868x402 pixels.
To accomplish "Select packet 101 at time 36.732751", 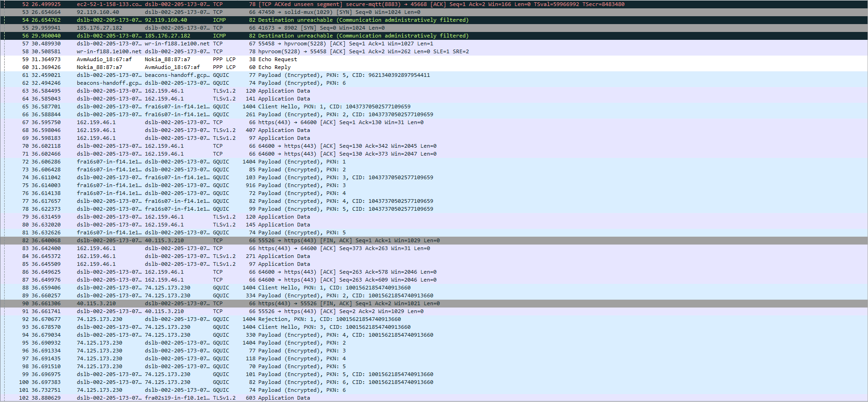I will (x=434, y=390).
